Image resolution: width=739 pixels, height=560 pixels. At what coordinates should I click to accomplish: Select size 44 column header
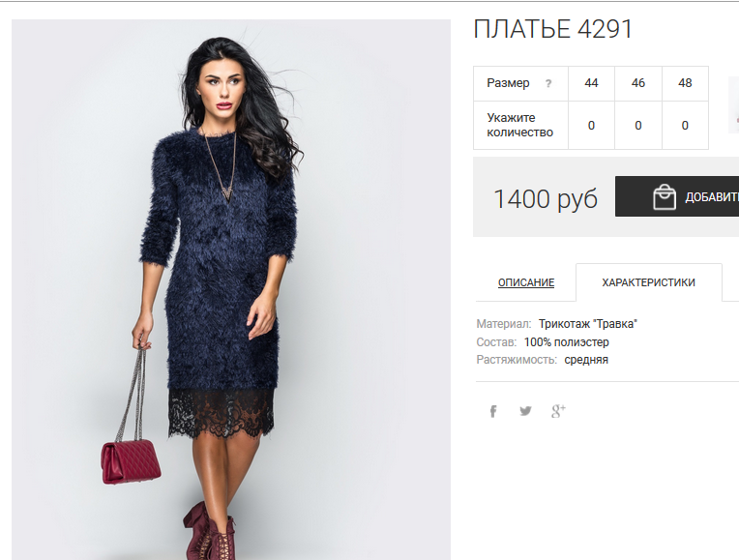tap(591, 83)
